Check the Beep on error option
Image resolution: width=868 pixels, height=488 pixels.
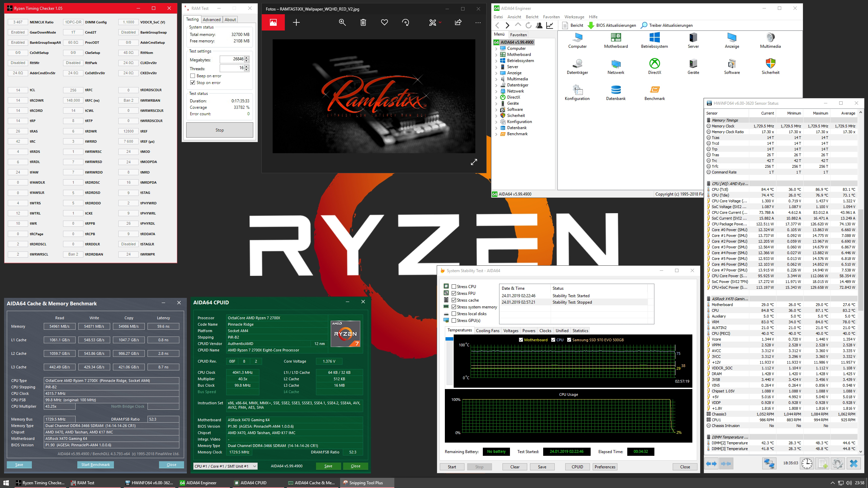point(193,76)
